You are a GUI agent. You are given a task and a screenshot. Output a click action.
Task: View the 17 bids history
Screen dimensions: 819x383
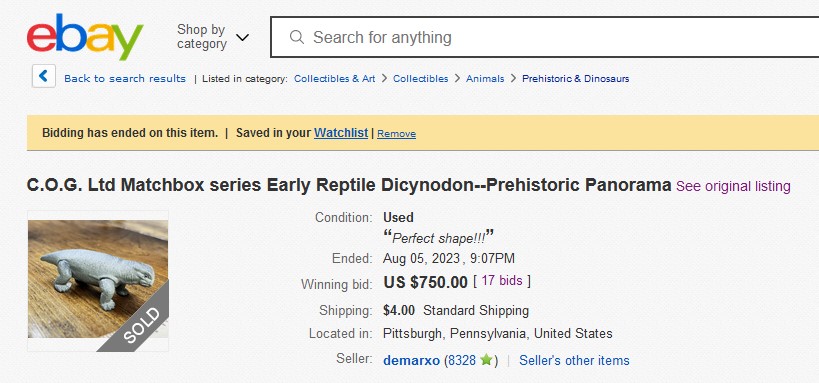click(x=502, y=281)
